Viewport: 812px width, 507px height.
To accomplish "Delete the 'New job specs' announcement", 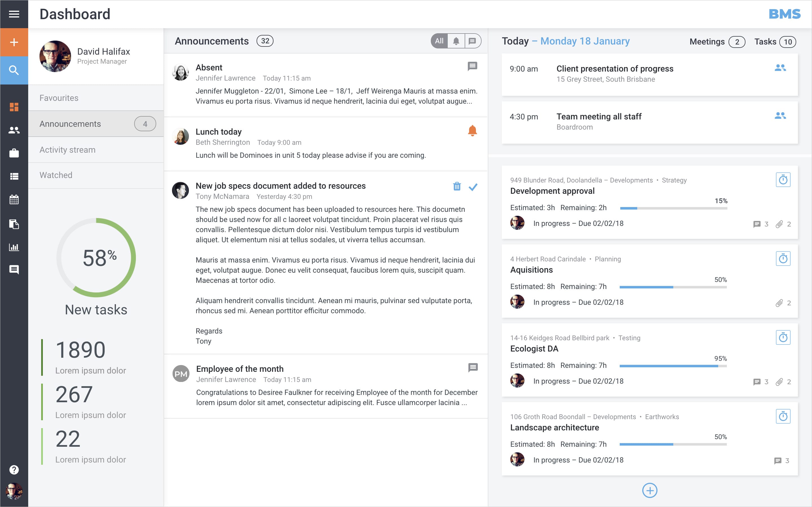I will [x=457, y=187].
